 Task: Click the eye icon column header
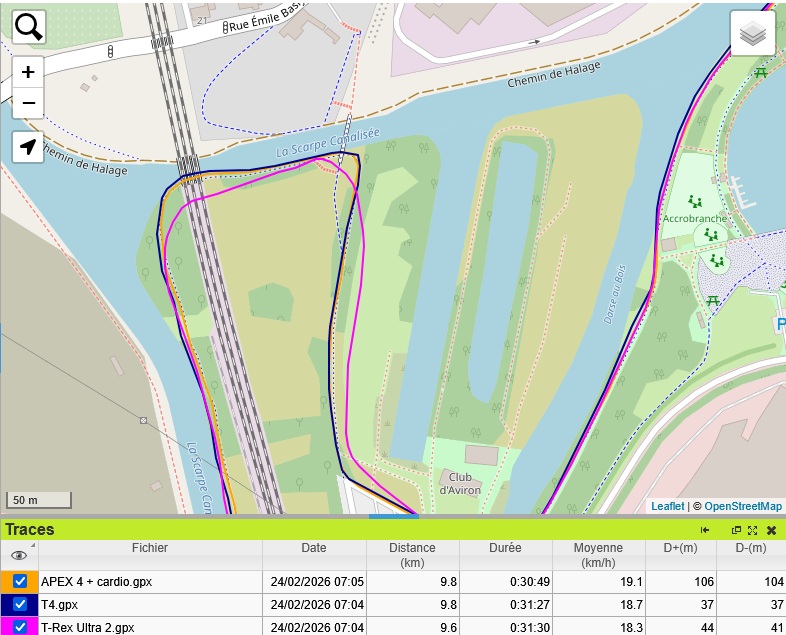click(19, 555)
